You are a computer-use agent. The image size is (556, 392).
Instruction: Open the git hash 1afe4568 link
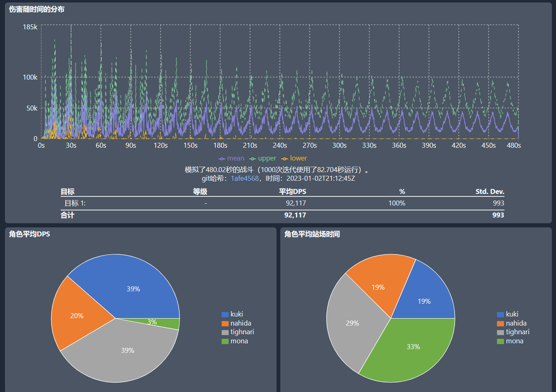[244, 179]
